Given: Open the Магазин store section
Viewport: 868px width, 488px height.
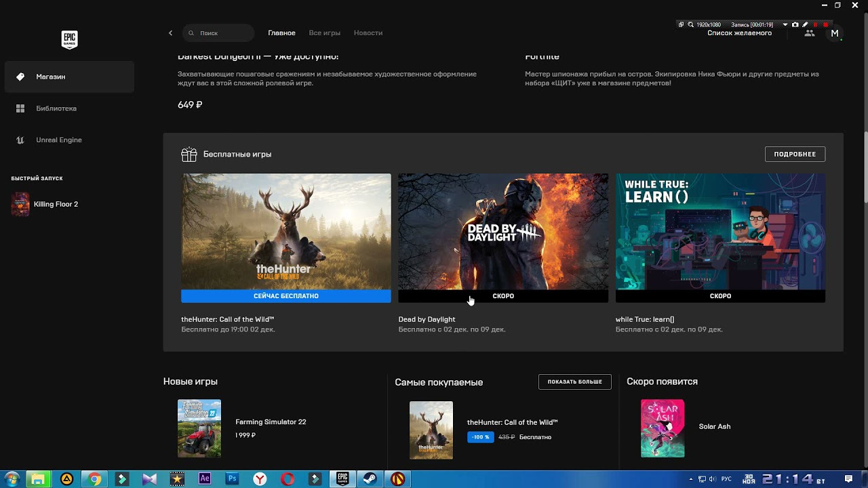Looking at the screenshot, I should [69, 77].
